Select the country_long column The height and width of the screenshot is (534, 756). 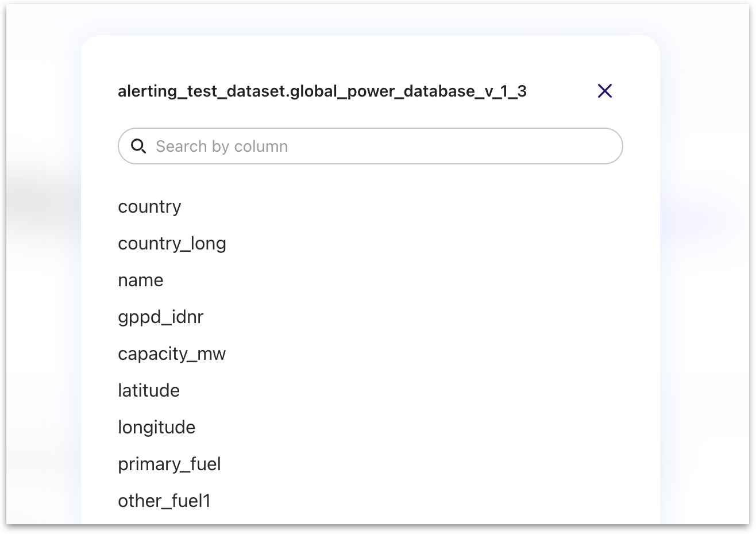pyautogui.click(x=172, y=243)
